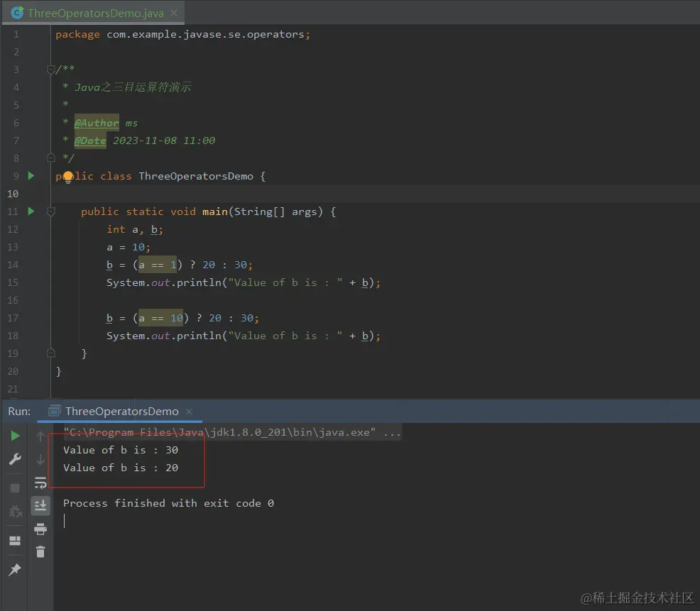
Task: Click the println statement on line 18
Action: point(244,336)
